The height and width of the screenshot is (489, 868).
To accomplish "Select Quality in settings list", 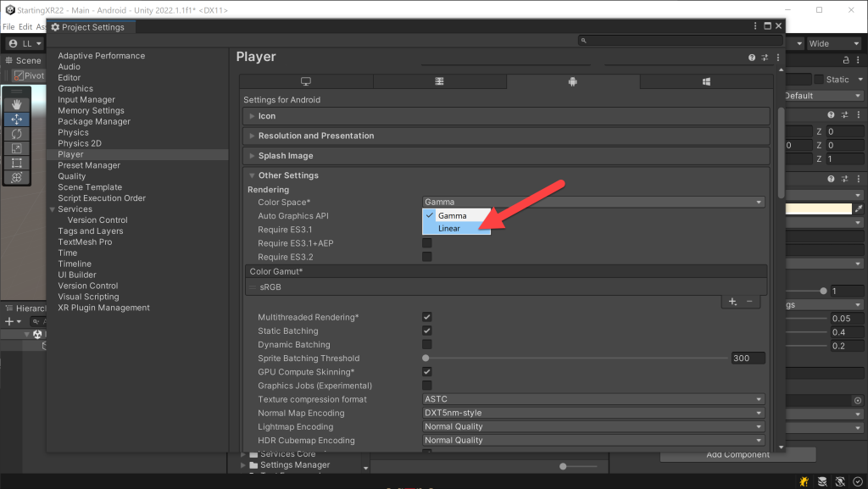I will [x=72, y=176].
